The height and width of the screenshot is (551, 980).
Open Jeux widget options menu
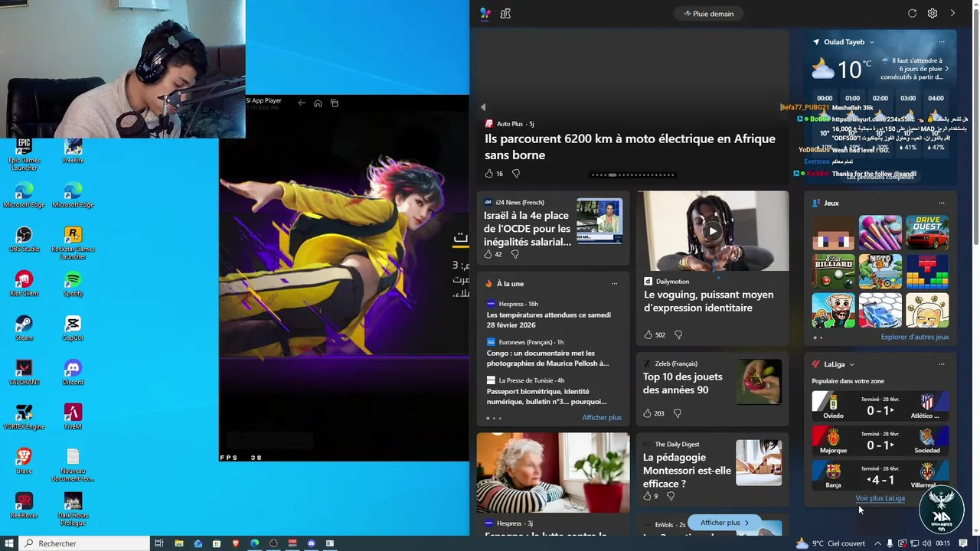pos(941,203)
